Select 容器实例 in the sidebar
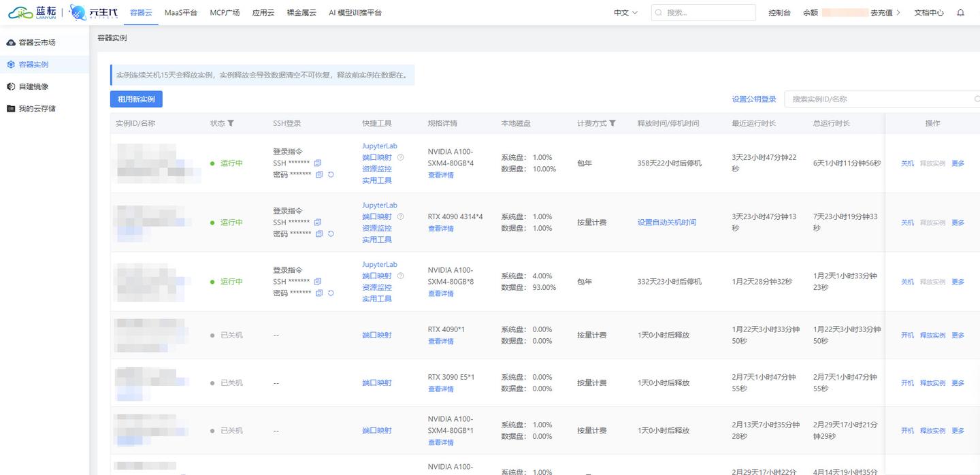Viewport: 980px width, 475px height. (33, 65)
